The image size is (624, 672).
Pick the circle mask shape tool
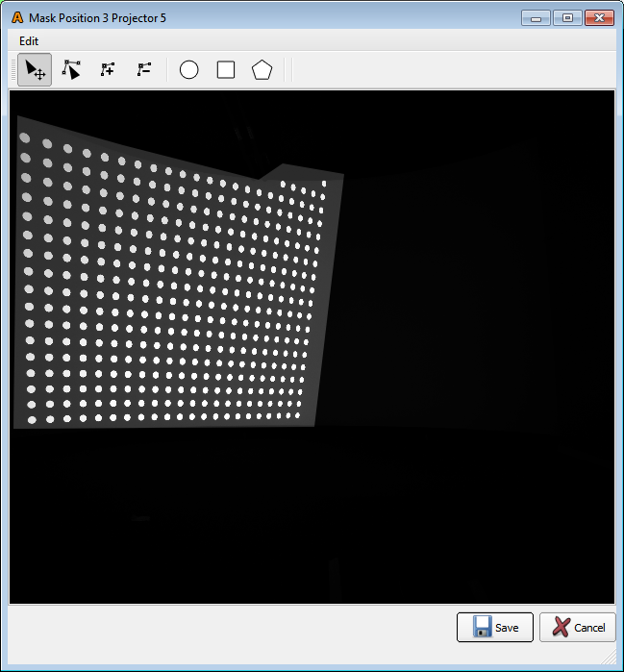pyautogui.click(x=189, y=70)
